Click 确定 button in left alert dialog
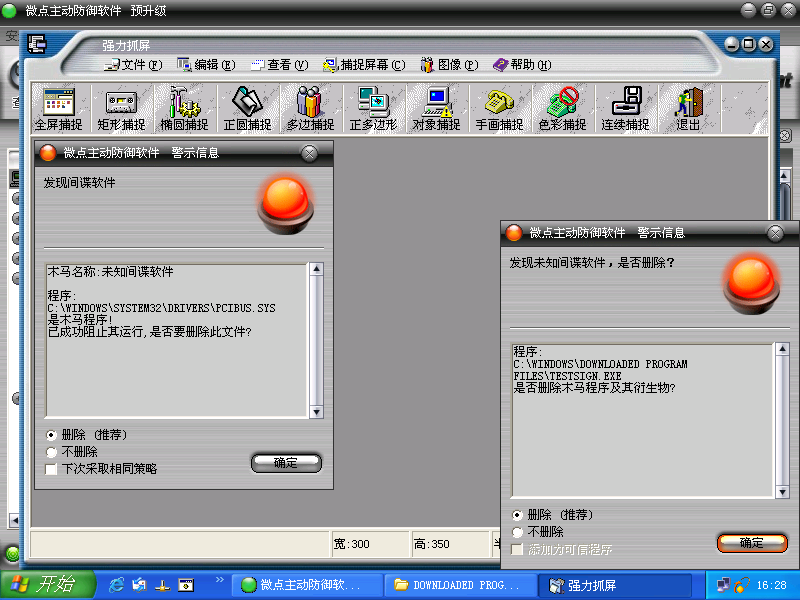This screenshot has width=800, height=600. click(286, 462)
